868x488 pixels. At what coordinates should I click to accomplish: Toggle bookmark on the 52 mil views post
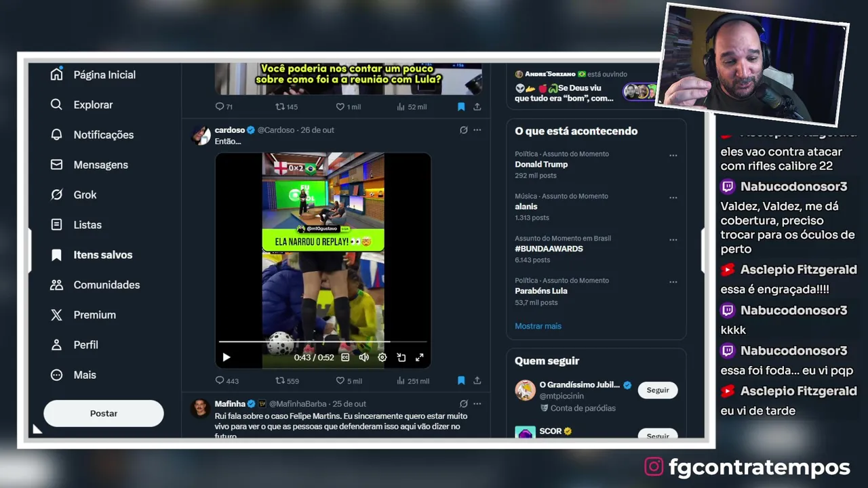click(x=461, y=107)
